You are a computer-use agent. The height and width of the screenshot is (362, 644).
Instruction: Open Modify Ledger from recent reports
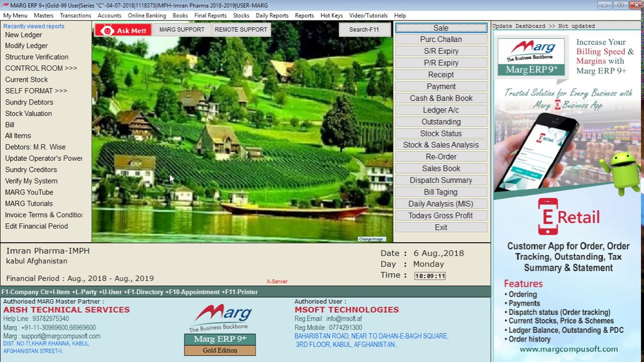point(26,46)
